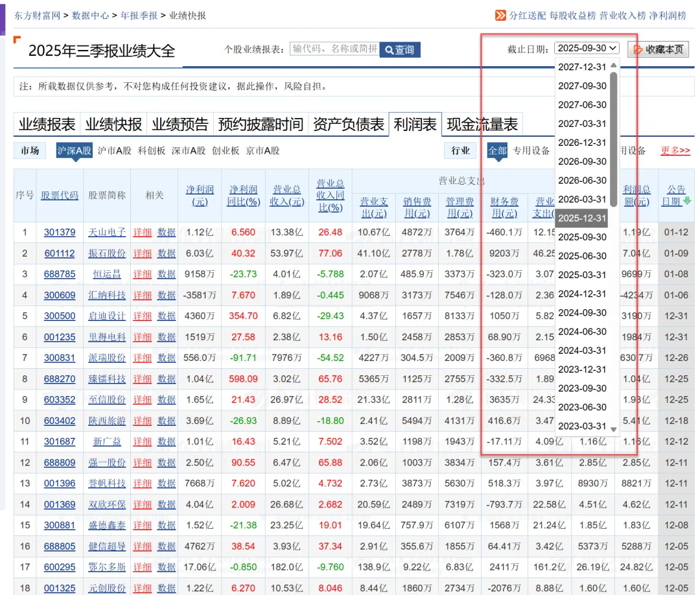The image size is (700, 595).
Task: Click the orange arrow icon before 分红送配
Action: pos(500,16)
